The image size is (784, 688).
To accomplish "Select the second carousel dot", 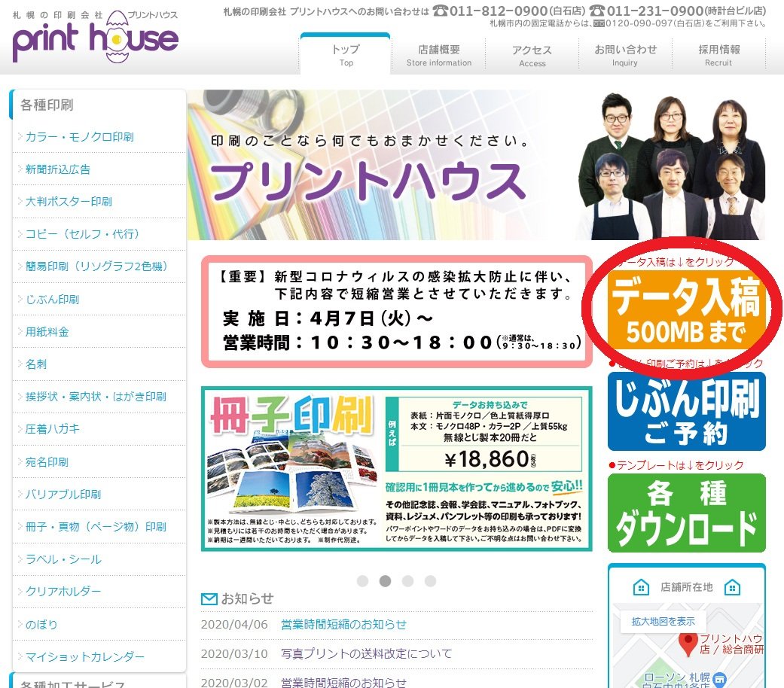I will pos(385,581).
